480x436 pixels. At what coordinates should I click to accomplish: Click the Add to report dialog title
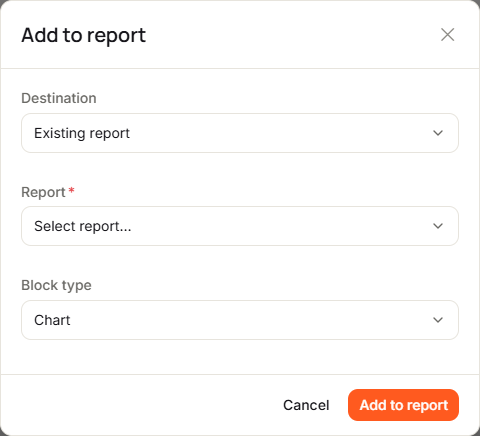[x=84, y=35]
